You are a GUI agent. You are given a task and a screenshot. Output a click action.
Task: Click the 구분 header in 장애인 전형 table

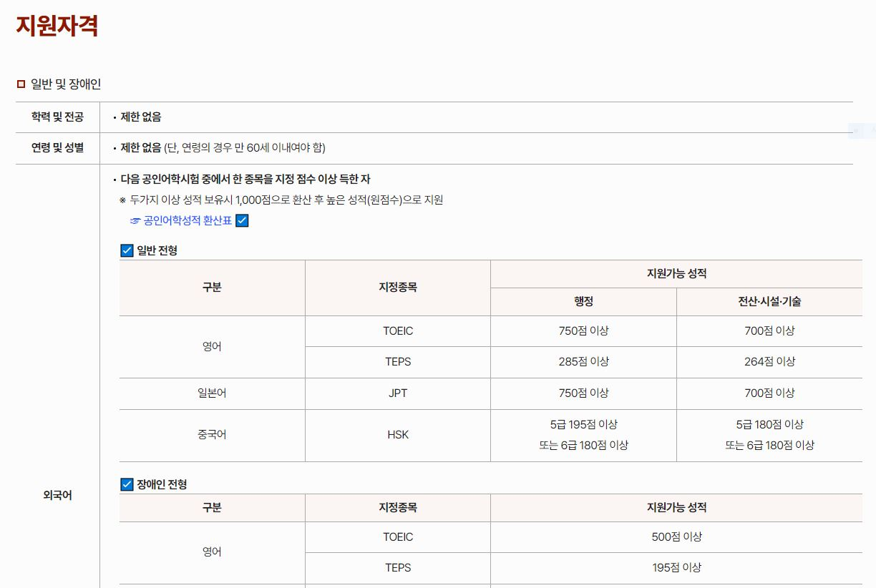click(x=212, y=507)
